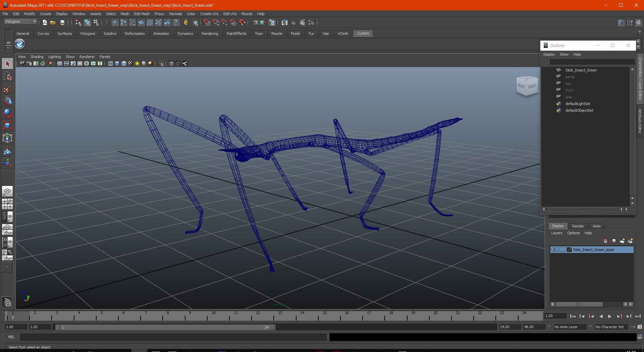The image size is (644, 352).
Task: Render the current frame clapper icon
Action: [x=293, y=22]
